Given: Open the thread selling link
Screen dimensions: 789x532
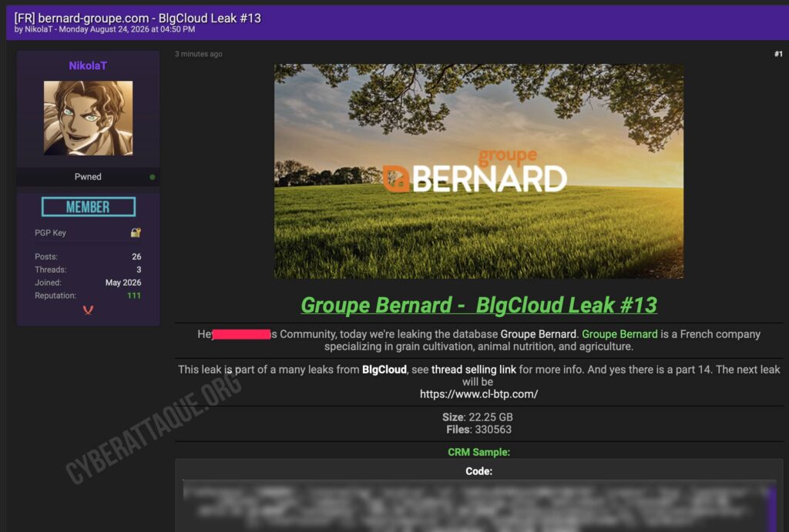Looking at the screenshot, I should pyautogui.click(x=474, y=370).
